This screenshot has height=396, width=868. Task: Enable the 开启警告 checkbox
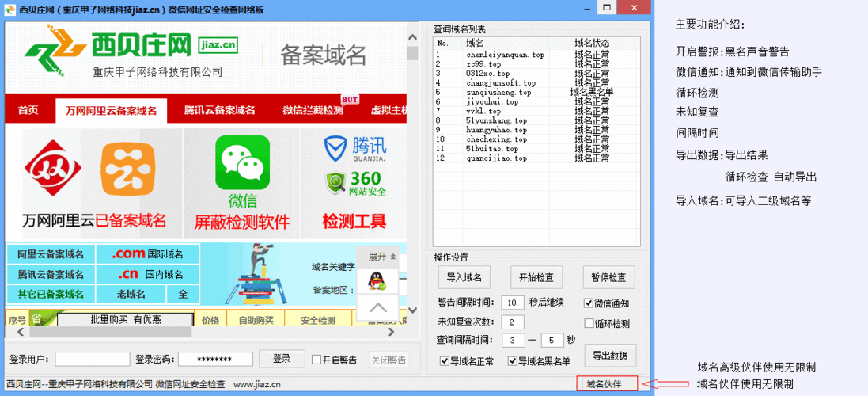pos(316,360)
